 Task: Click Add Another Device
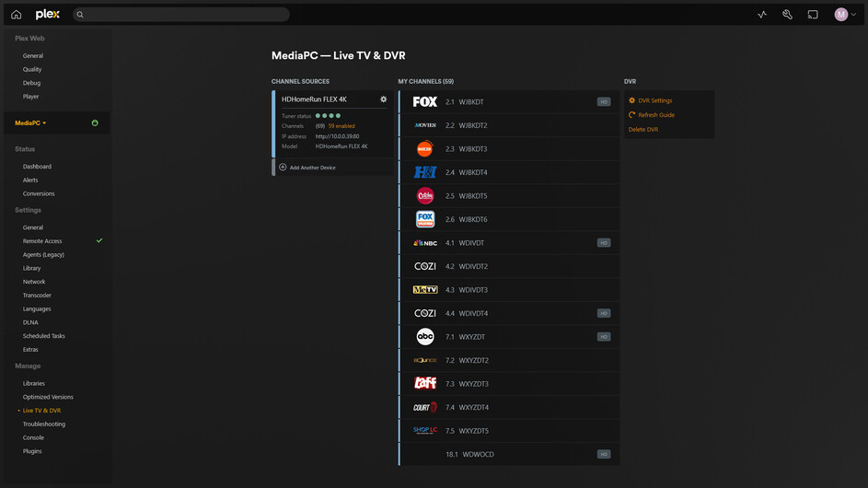[312, 168]
